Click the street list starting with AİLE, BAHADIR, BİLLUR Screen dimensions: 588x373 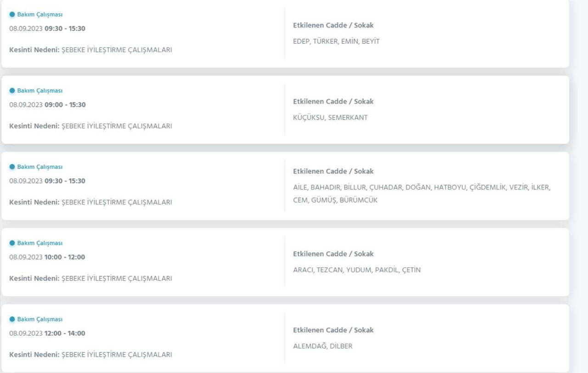tap(421, 193)
